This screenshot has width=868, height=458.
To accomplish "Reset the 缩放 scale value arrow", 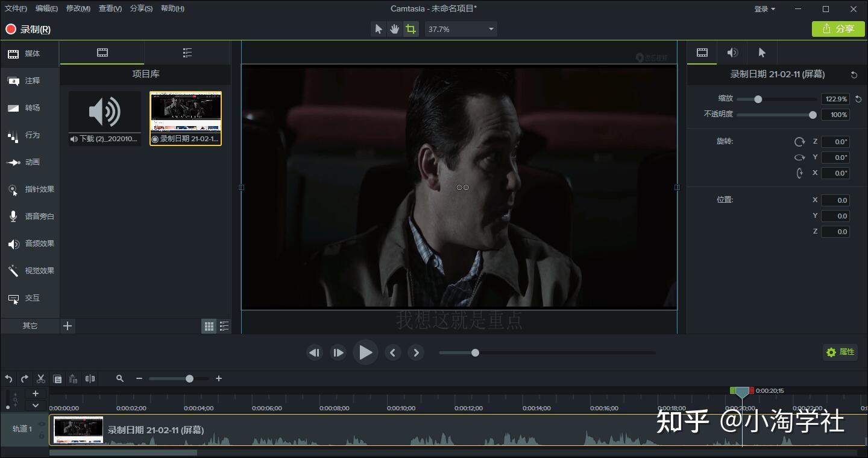I will click(858, 99).
